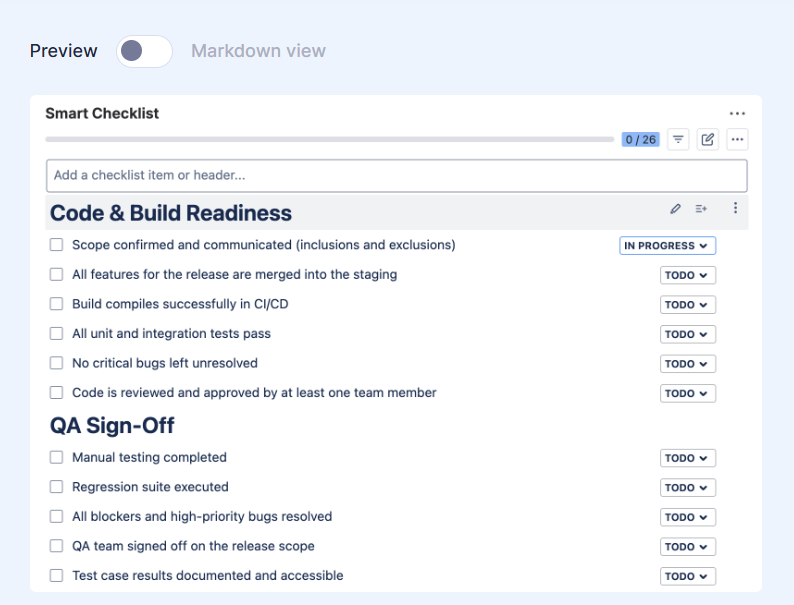Click the checklist progress bar
The width and height of the screenshot is (794, 605).
(x=330, y=140)
